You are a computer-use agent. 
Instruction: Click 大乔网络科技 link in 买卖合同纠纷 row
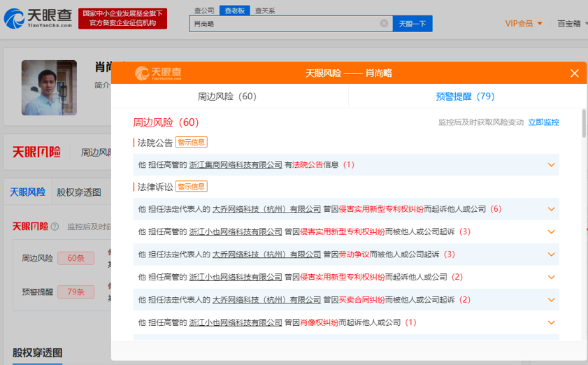click(x=266, y=300)
